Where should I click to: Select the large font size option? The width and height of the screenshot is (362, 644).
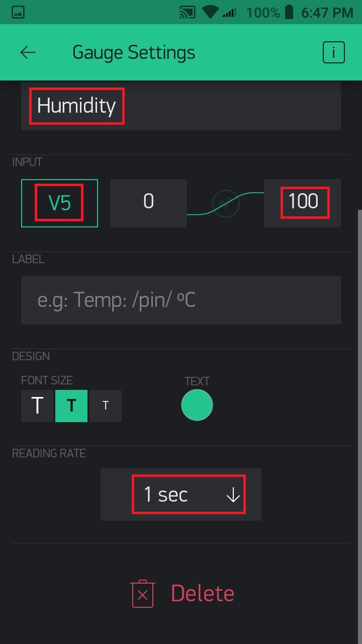(x=37, y=406)
